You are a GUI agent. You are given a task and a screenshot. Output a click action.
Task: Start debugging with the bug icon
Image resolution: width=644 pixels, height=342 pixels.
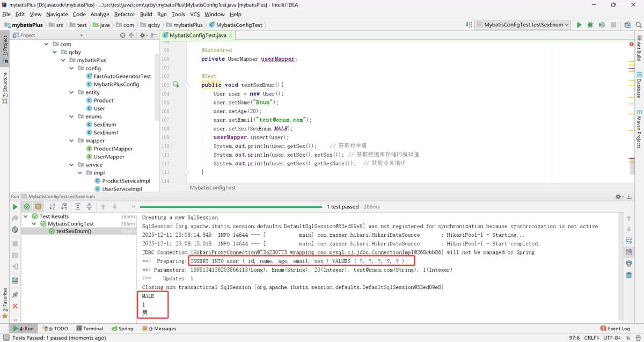click(x=590, y=25)
